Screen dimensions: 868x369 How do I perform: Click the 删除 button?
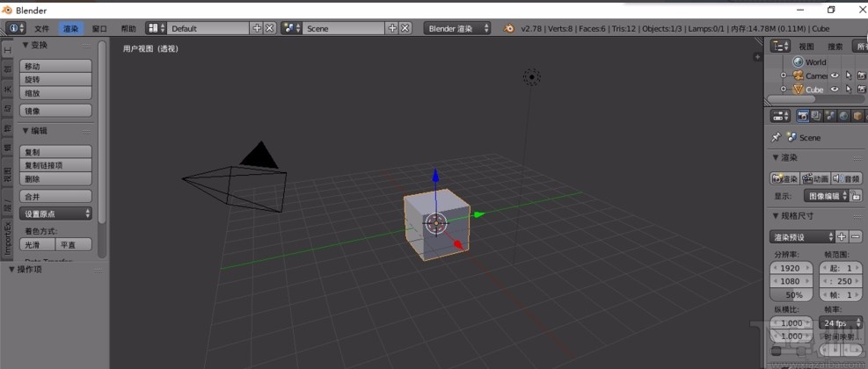56,178
